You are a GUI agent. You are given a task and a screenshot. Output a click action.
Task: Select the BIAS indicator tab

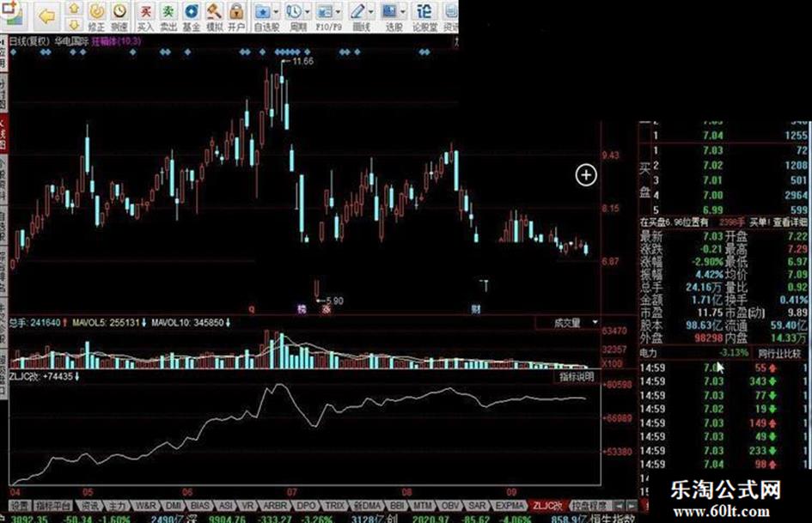[x=200, y=505]
